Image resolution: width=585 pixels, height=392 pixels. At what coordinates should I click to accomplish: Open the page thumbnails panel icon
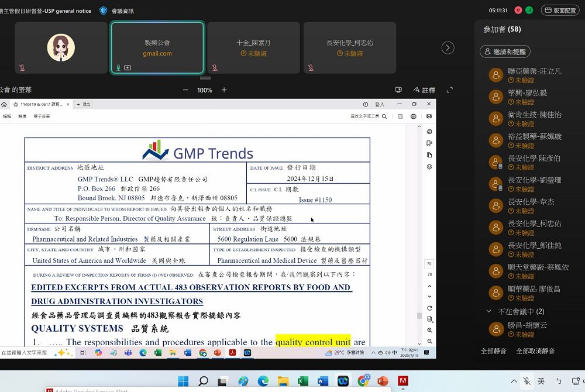[429, 155]
